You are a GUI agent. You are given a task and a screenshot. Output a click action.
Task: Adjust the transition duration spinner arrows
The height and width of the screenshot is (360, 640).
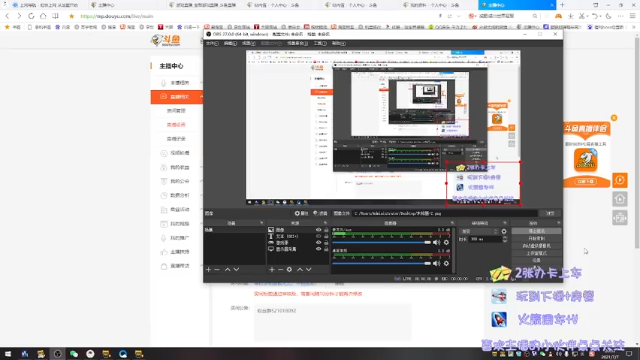click(x=505, y=239)
